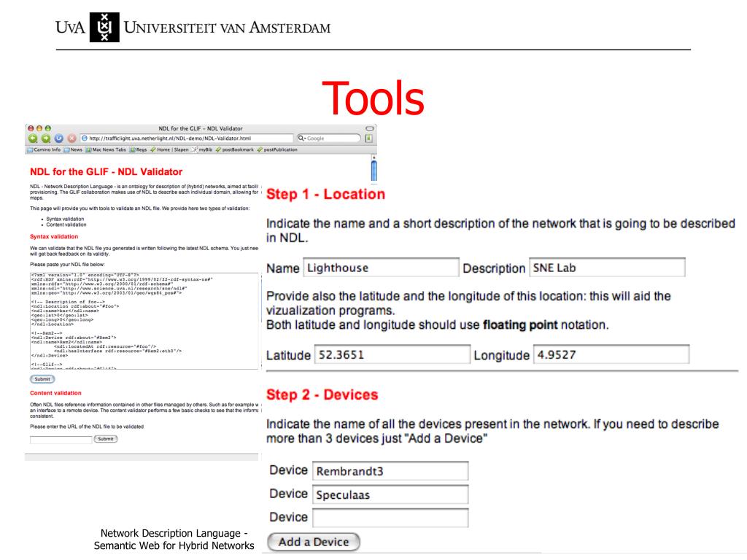747x560 pixels.
Task: Open the News bookmark folder
Action: 73,149
